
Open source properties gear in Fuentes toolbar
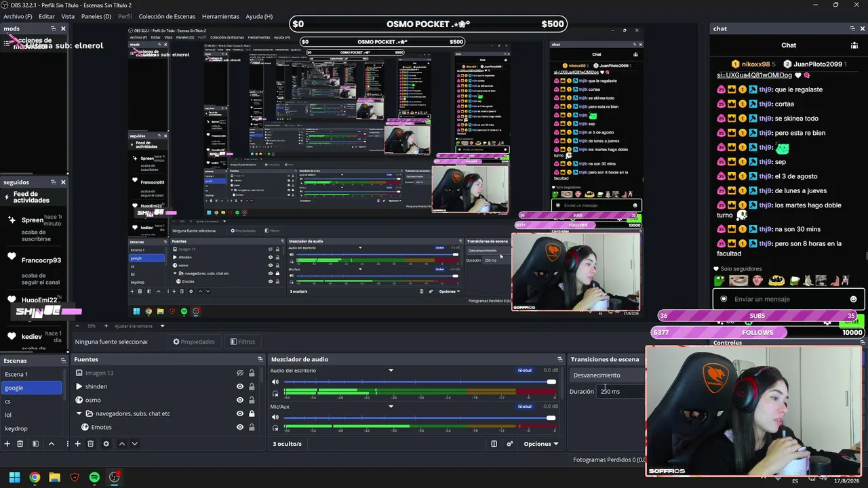click(x=106, y=444)
